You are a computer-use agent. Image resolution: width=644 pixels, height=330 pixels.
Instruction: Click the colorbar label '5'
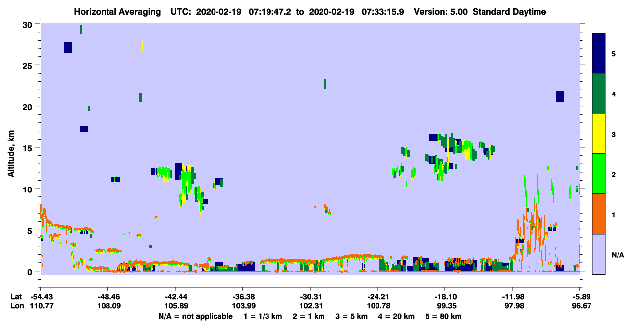pos(614,53)
